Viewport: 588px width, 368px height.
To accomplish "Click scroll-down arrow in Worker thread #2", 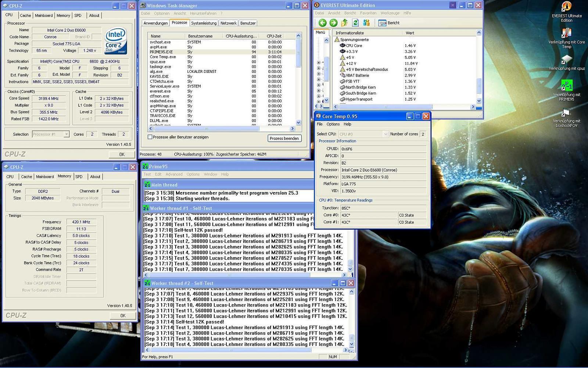I will pyautogui.click(x=351, y=344).
